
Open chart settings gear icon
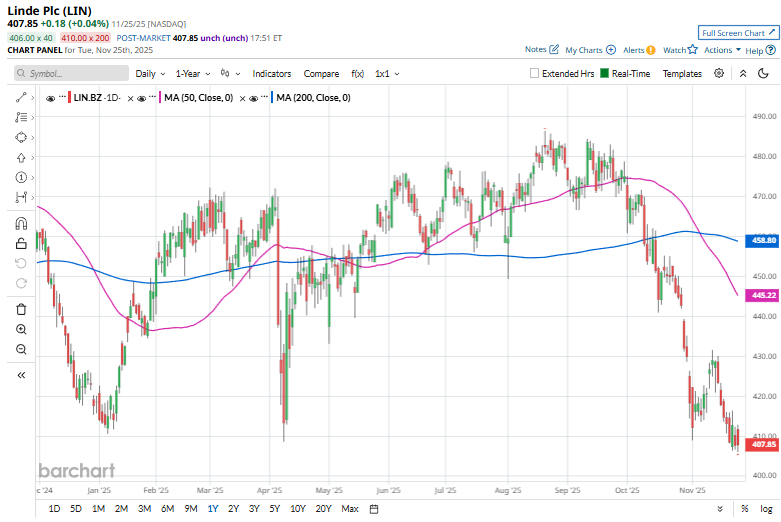[x=721, y=74]
